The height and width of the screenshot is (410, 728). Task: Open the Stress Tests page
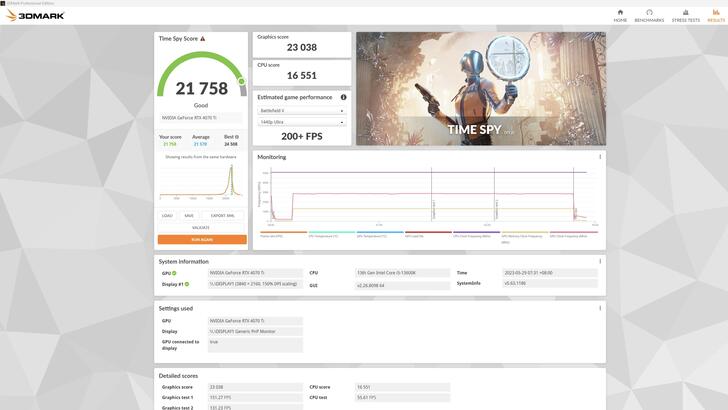tap(685, 15)
